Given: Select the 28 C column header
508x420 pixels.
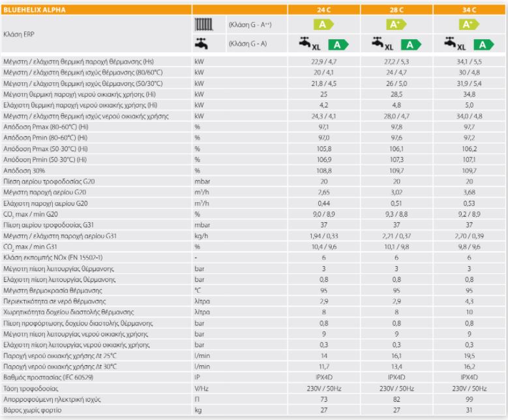Looking at the screenshot, I should (396, 10).
